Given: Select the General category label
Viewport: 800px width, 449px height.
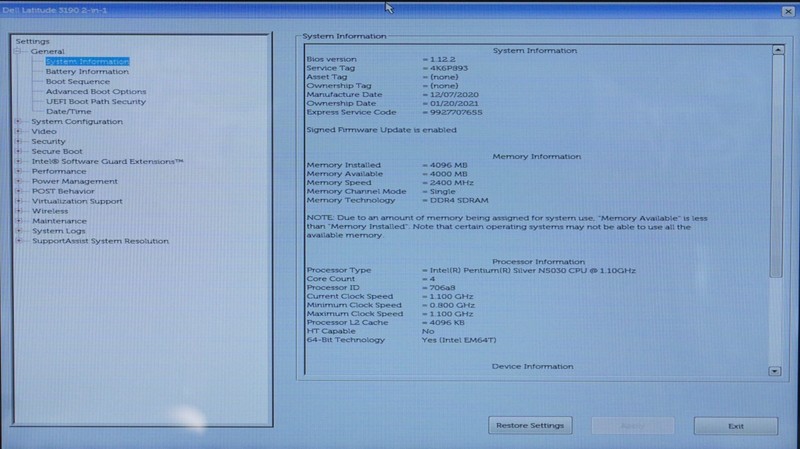Looking at the screenshot, I should pos(47,52).
